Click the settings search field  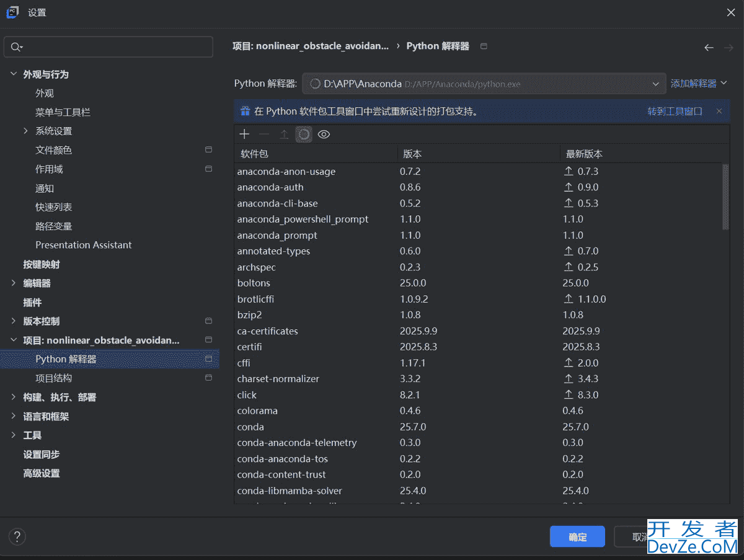pyautogui.click(x=108, y=47)
